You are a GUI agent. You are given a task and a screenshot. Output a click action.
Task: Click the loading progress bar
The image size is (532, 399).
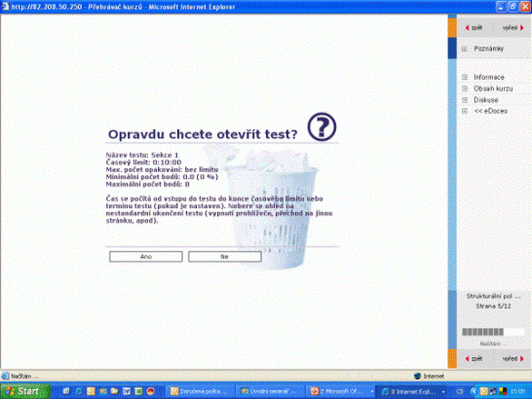click(493, 332)
